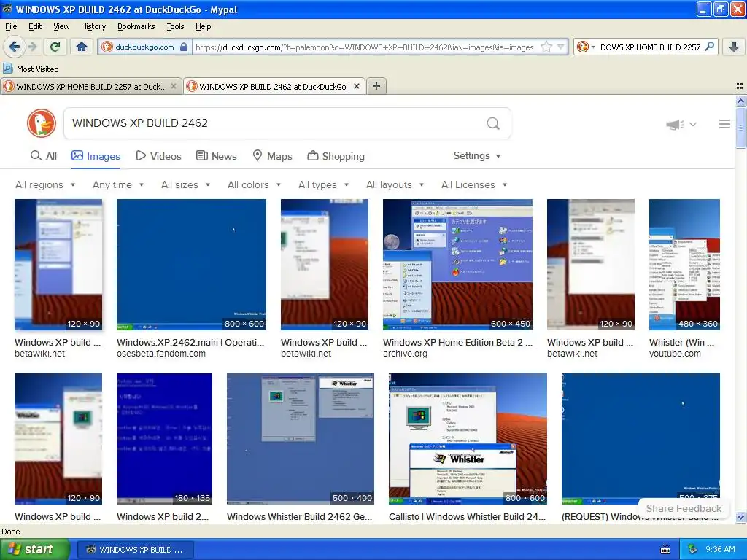The height and width of the screenshot is (560, 747).
Task: Switch to Shopping results
Action: point(336,156)
